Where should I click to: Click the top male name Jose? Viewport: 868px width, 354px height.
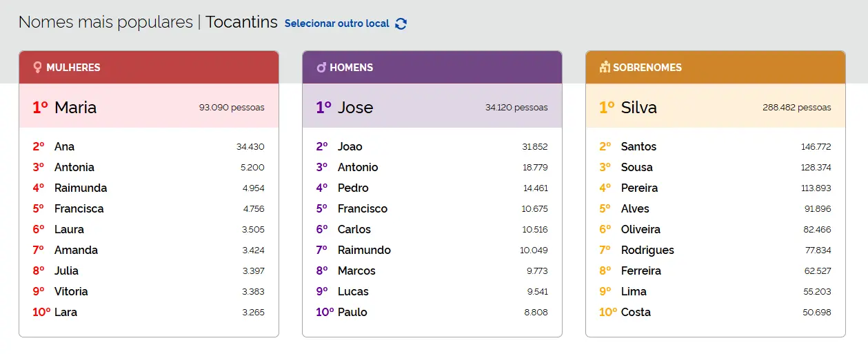355,108
